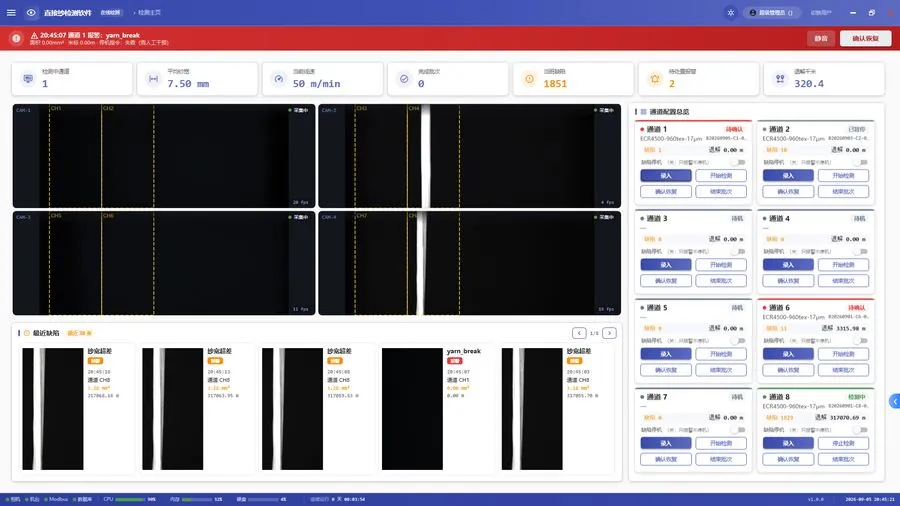Image resolution: width=900 pixels, height=506 pixels.
Task: Toggle defect-stop switch for 通道 7
Action: tap(739, 430)
